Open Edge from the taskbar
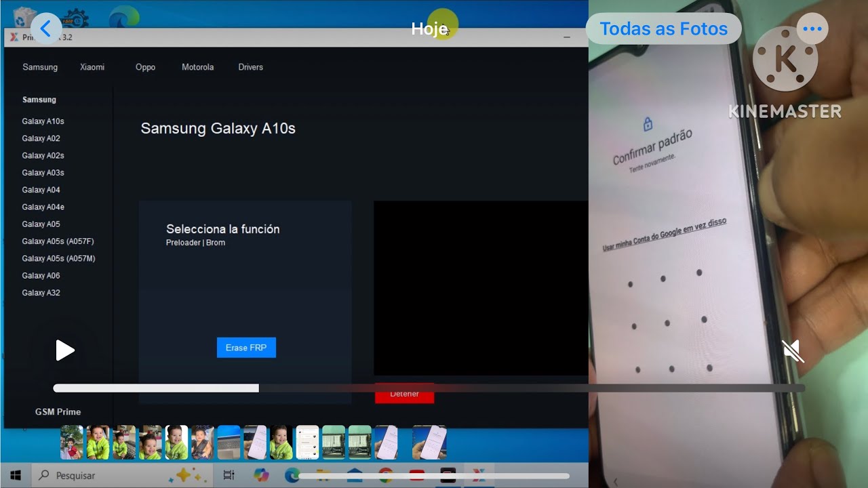 pyautogui.click(x=292, y=475)
